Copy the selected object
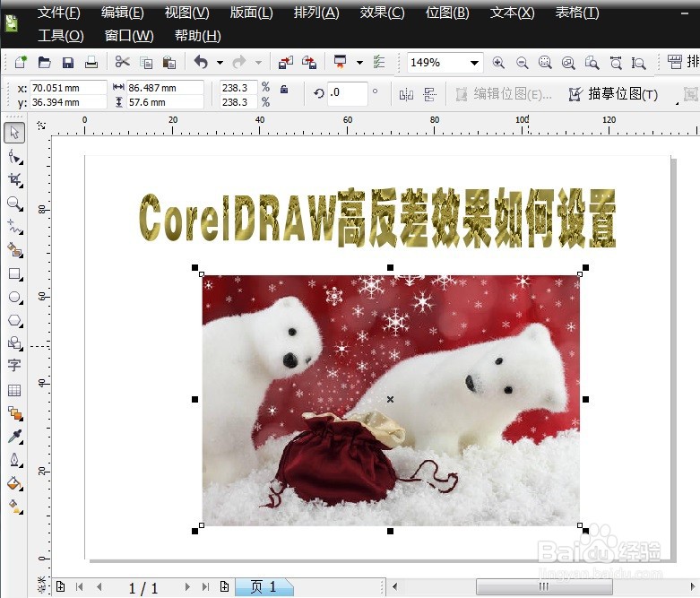Viewport: 700px width, 598px height. pyautogui.click(x=146, y=62)
